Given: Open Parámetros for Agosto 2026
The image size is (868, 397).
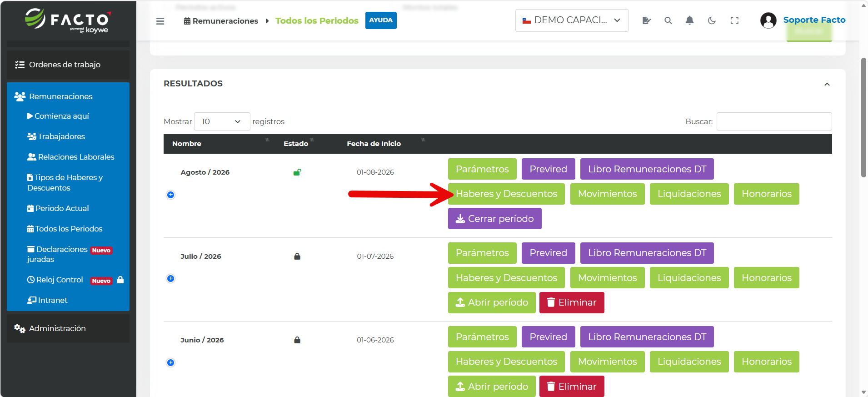Looking at the screenshot, I should [482, 169].
